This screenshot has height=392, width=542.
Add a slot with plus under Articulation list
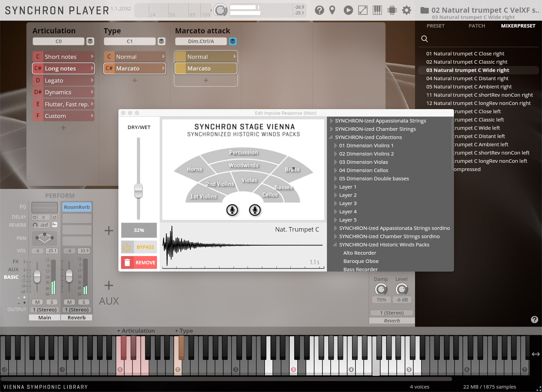63,128
